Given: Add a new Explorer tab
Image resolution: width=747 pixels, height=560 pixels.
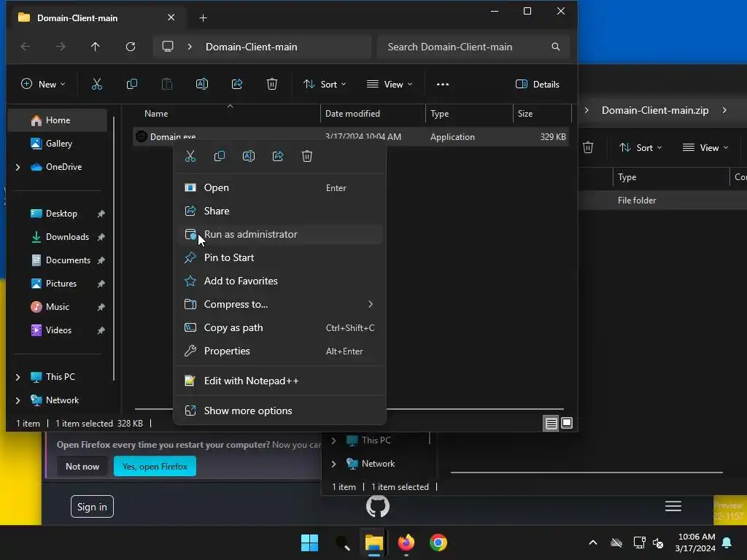Looking at the screenshot, I should pyautogui.click(x=204, y=18).
